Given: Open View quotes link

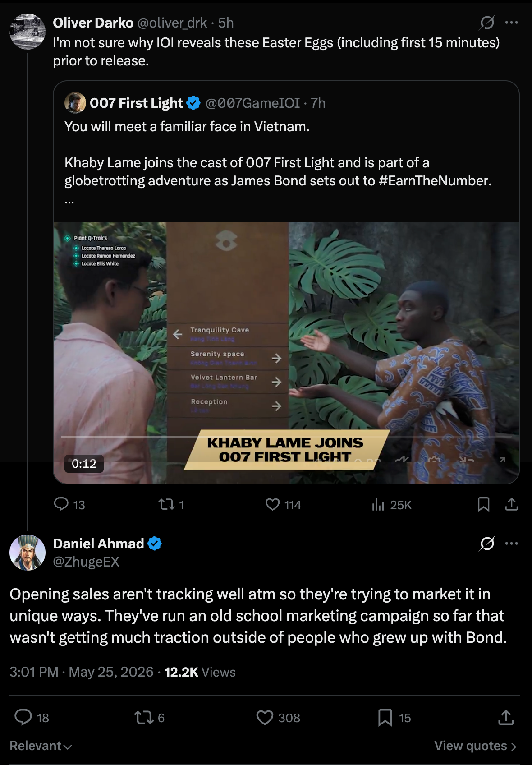Looking at the screenshot, I should tap(475, 746).
